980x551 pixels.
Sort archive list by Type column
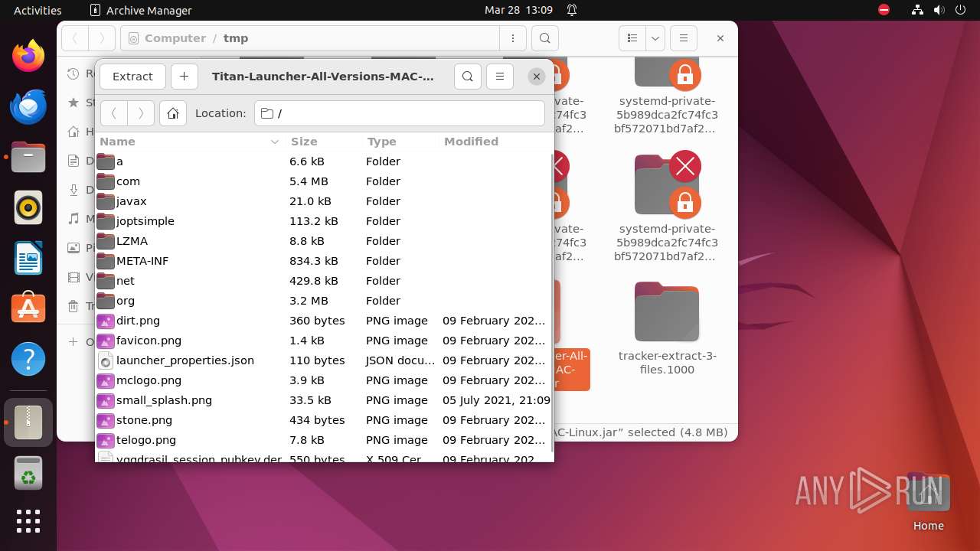tap(400, 142)
